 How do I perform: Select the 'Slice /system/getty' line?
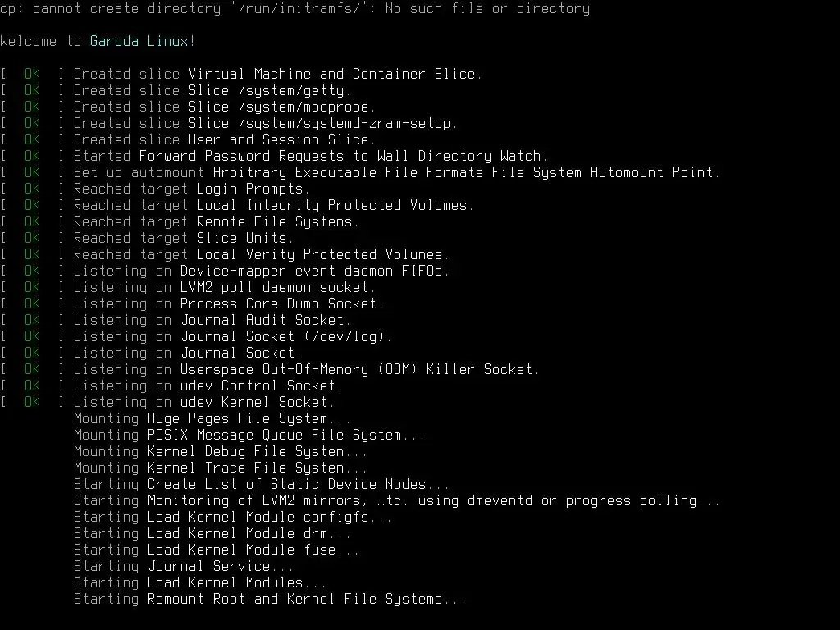[x=176, y=90]
